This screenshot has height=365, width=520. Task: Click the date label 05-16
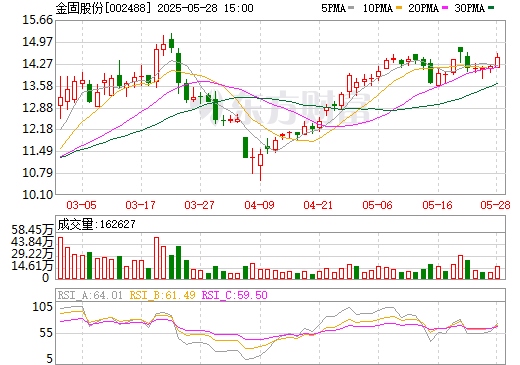[x=437, y=205]
